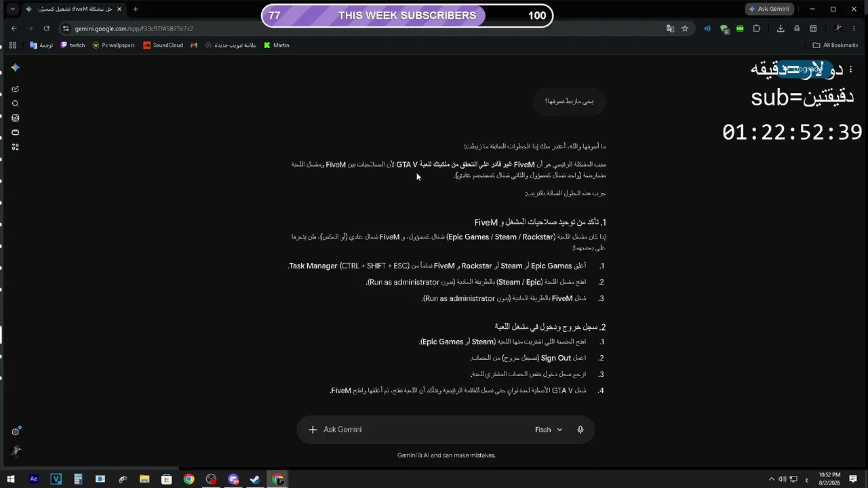Open the site information icon in address bar
868x488 pixels.
66,28
